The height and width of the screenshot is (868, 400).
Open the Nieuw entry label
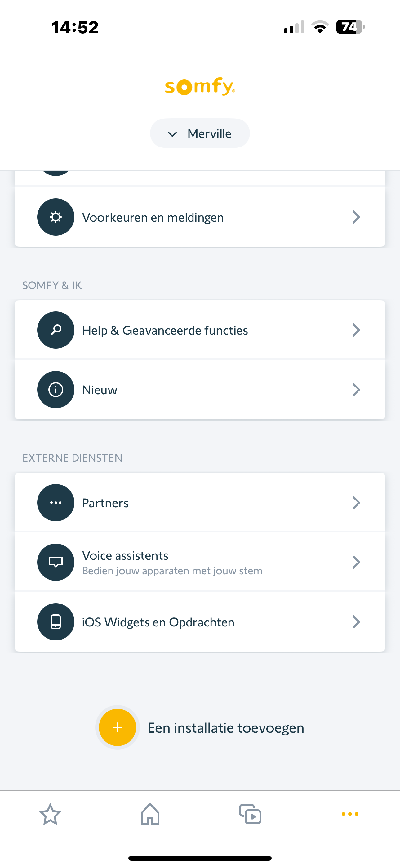coord(100,390)
